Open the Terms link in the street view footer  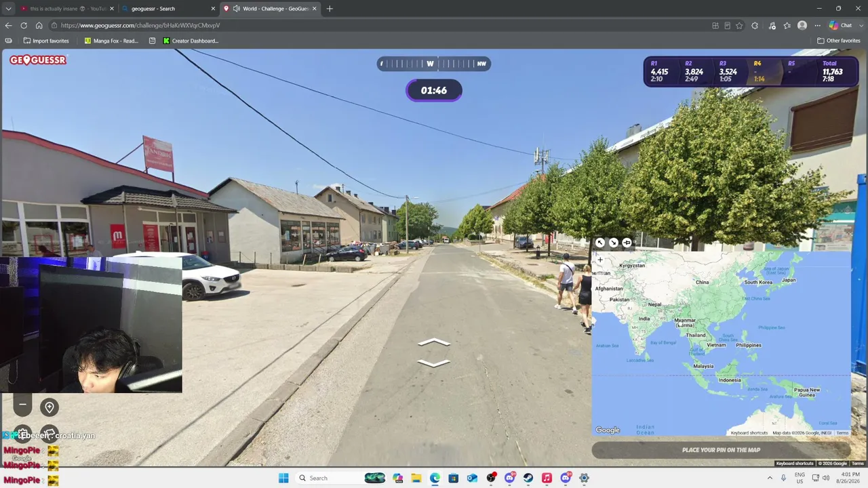(x=858, y=464)
